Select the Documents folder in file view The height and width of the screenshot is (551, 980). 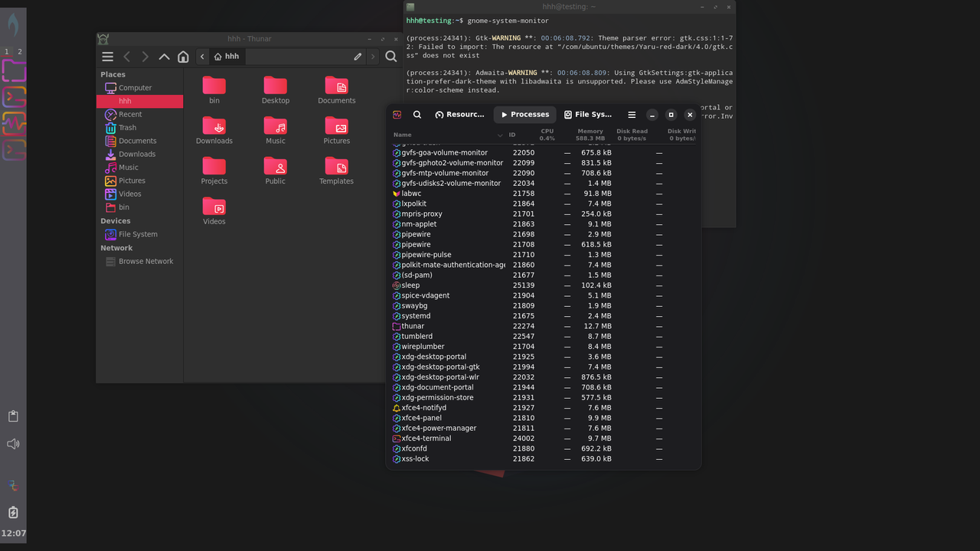(x=337, y=86)
